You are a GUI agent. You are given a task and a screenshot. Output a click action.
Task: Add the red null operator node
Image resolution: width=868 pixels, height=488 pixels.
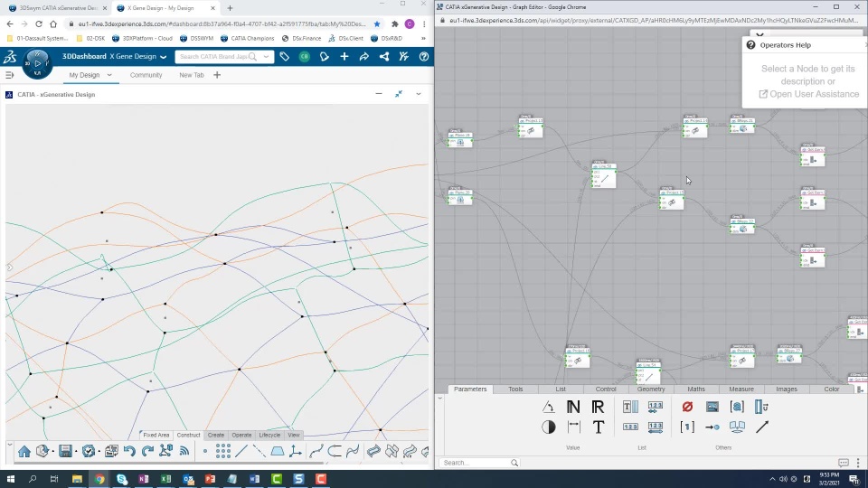(x=687, y=407)
